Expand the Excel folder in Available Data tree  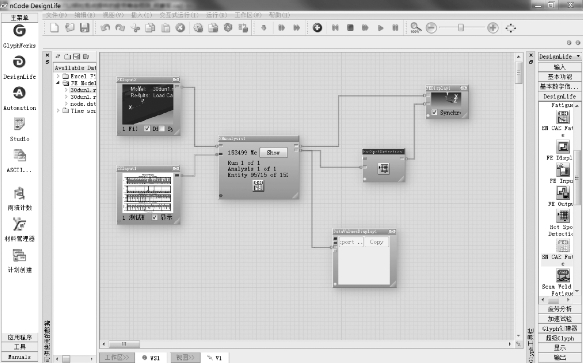[x=58, y=76]
